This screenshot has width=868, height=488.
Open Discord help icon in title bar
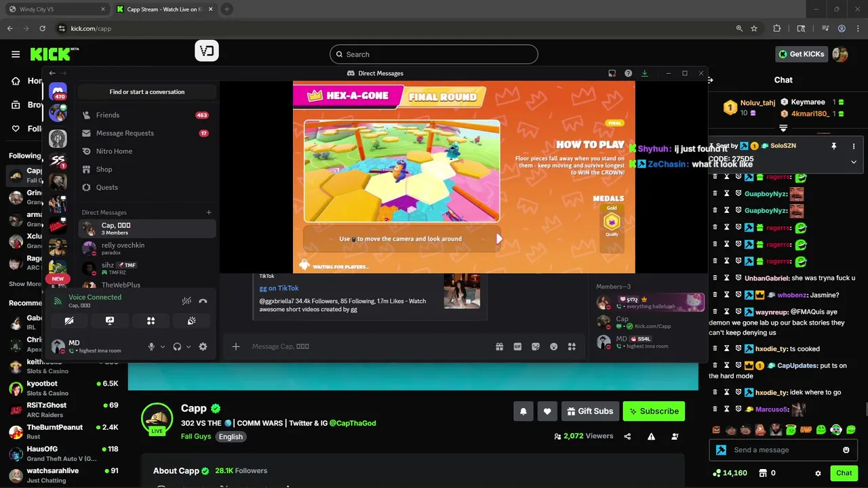629,73
